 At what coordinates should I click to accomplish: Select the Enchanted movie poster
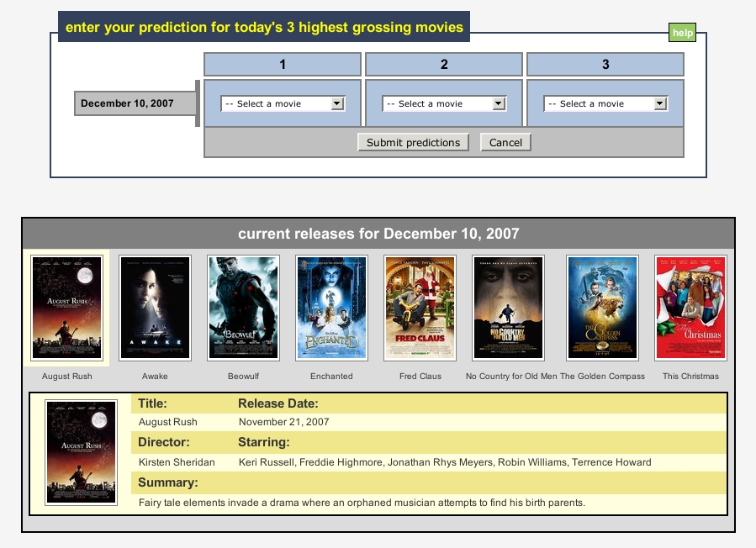[x=331, y=308]
